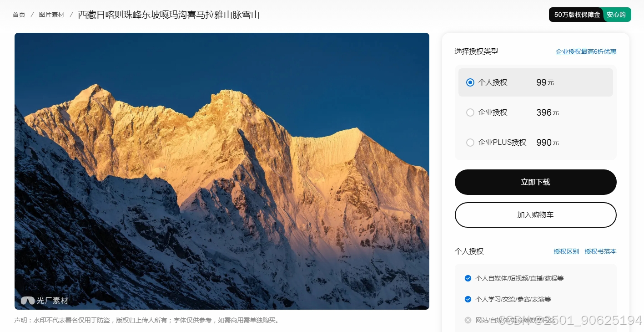Select the 个人授权 radio option
Screen dimensions: 644x332
pos(470,82)
